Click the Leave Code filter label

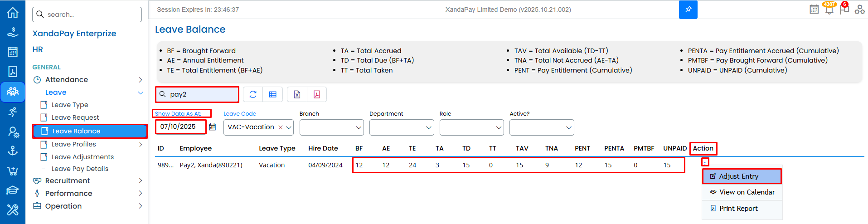point(240,114)
